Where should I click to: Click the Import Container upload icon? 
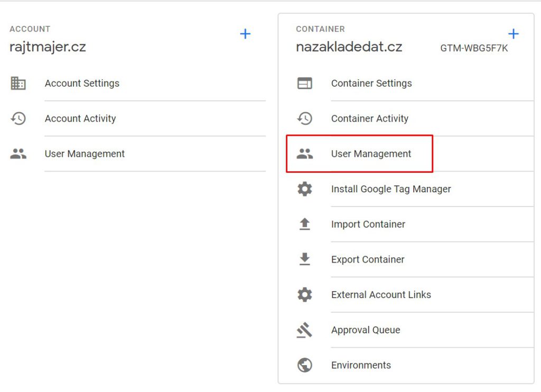305,224
